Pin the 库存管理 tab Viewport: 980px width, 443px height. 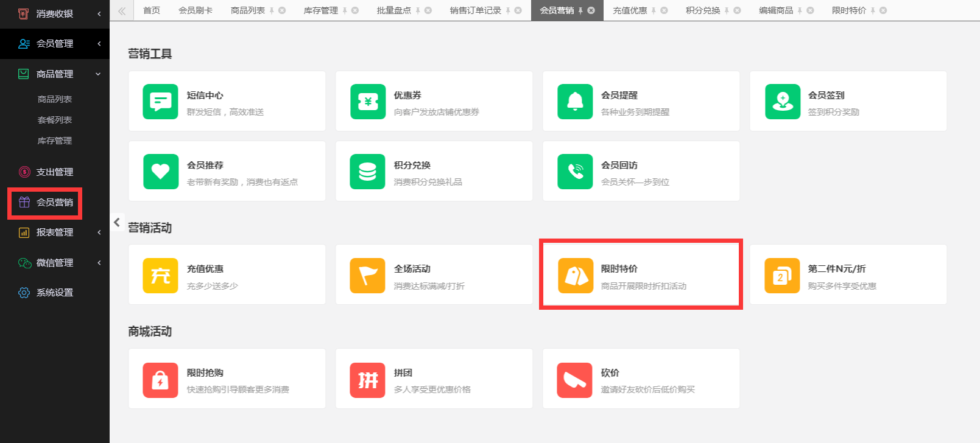click(345, 10)
